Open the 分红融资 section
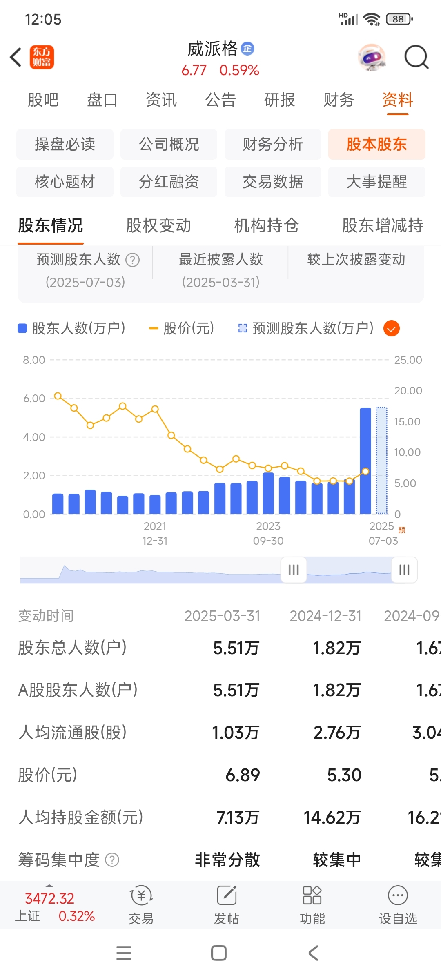This screenshot has height=980, width=441. pos(169,182)
